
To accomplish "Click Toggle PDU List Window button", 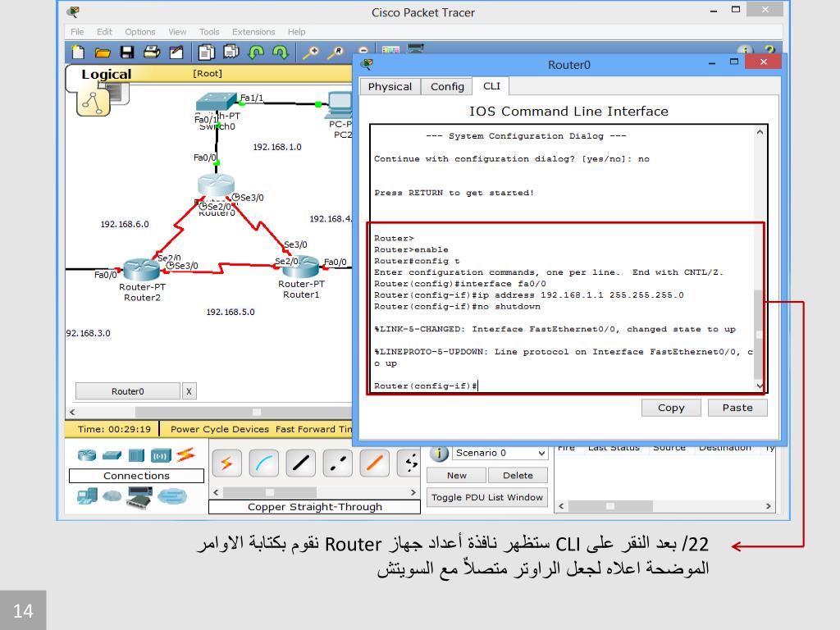I will (x=486, y=497).
